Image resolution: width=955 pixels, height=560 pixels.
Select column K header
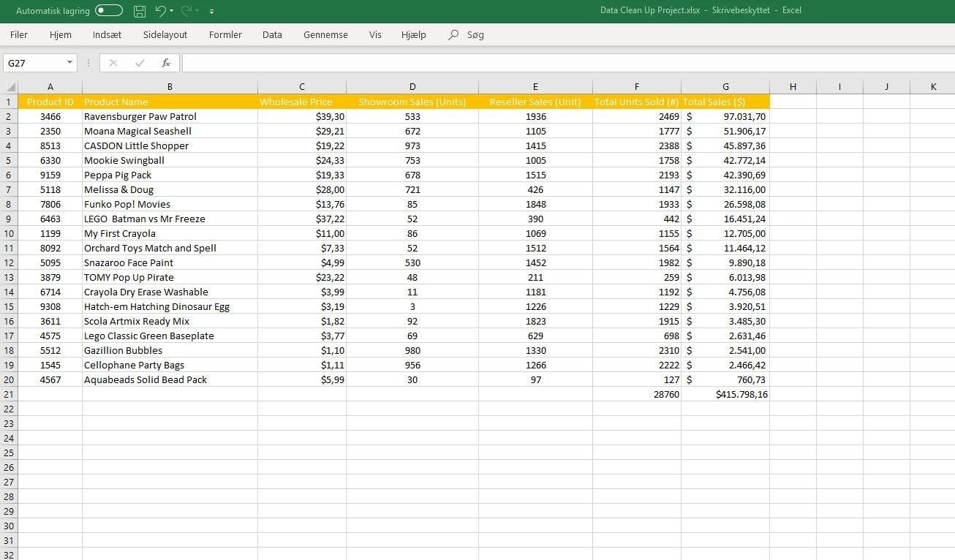click(x=933, y=87)
